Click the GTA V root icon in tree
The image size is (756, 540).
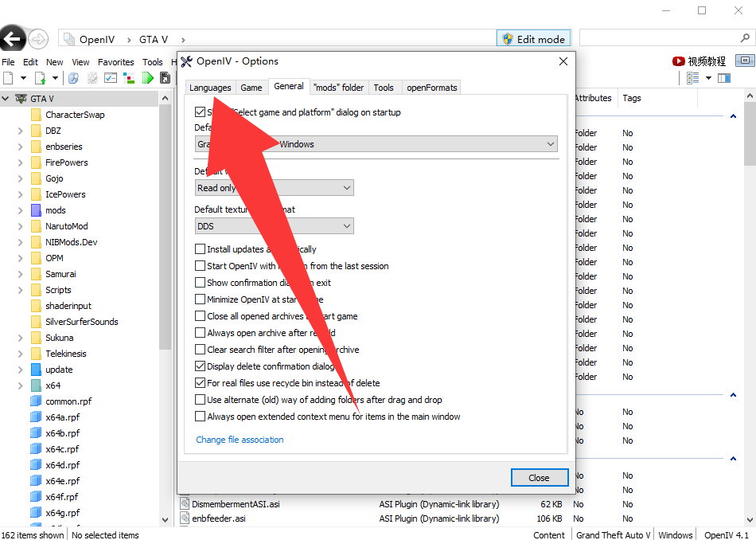tap(21, 99)
